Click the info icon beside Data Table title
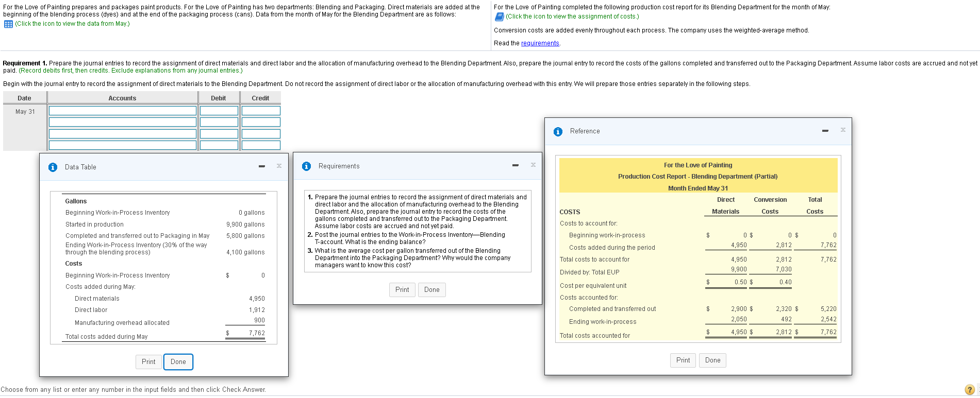This screenshot has height=398, width=980. tap(53, 167)
